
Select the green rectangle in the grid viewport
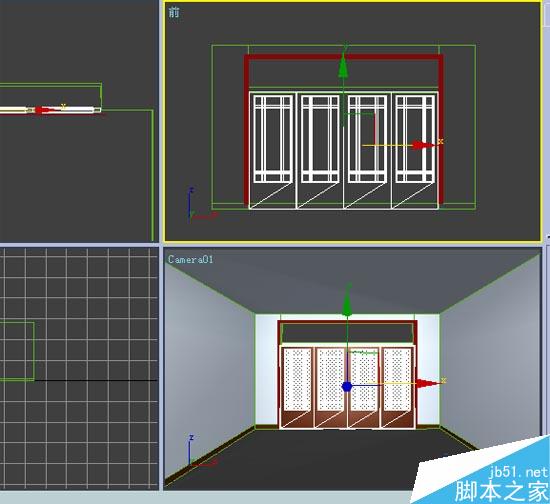(x=17, y=351)
